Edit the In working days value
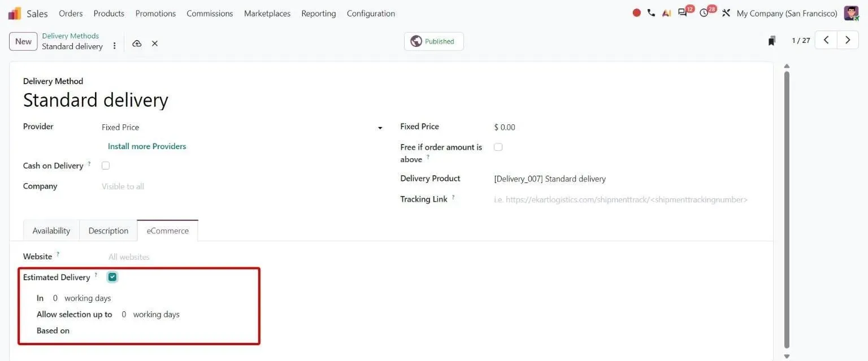This screenshot has height=361, width=868. pyautogui.click(x=55, y=298)
